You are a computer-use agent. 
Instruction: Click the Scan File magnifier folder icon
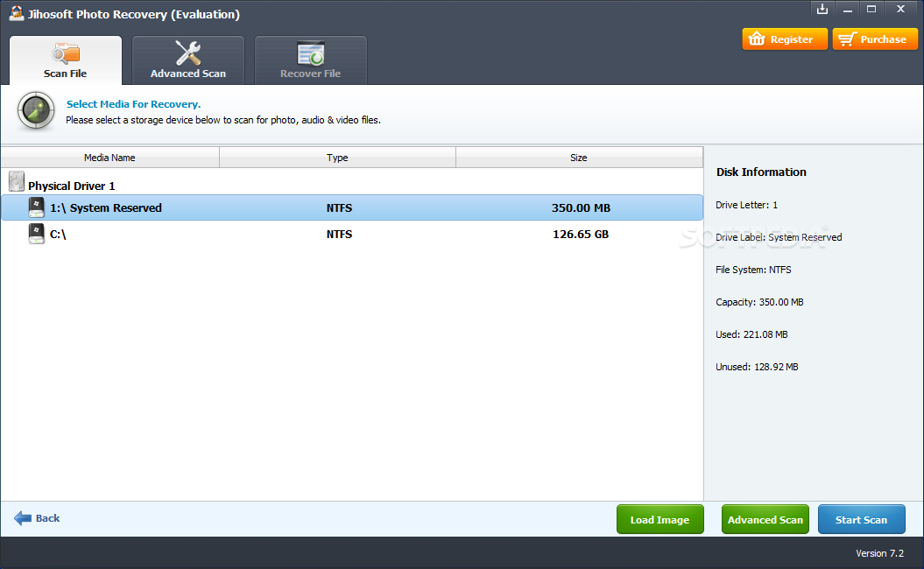point(66,53)
